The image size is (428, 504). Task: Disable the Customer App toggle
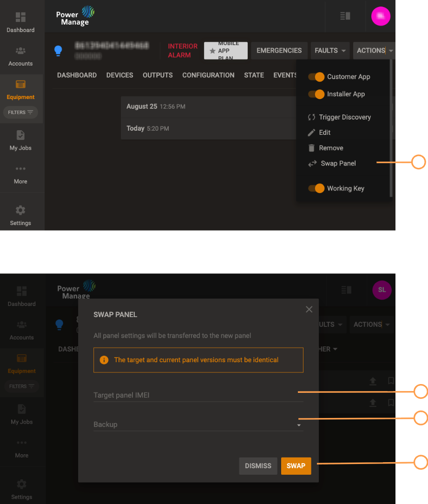pyautogui.click(x=316, y=77)
